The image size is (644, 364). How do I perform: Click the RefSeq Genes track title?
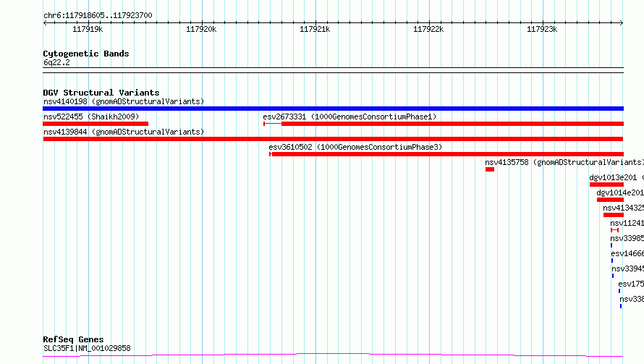(x=73, y=339)
